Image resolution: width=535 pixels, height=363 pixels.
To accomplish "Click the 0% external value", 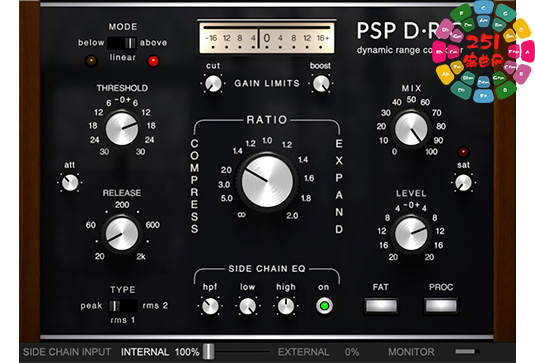I will [x=352, y=352].
